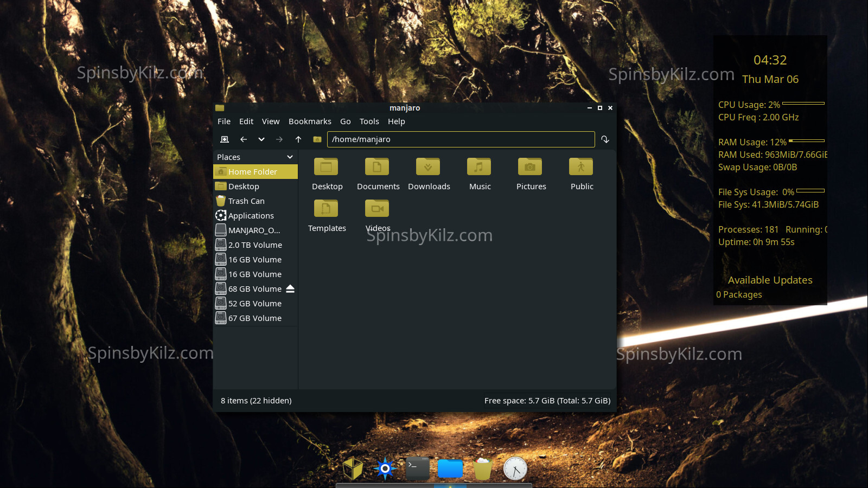Viewport: 868px width, 488px height.
Task: Select the Documents folder icon
Action: click(x=377, y=166)
